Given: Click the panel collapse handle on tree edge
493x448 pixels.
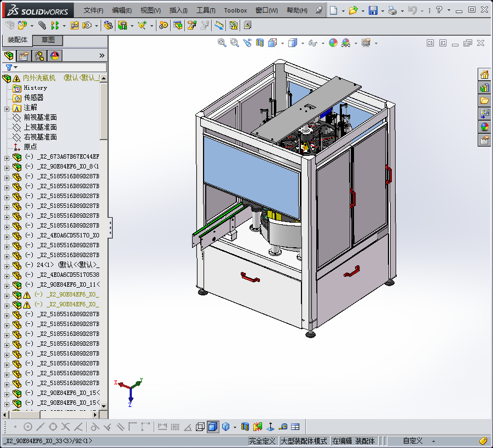Looking at the screenshot, I should (x=110, y=228).
